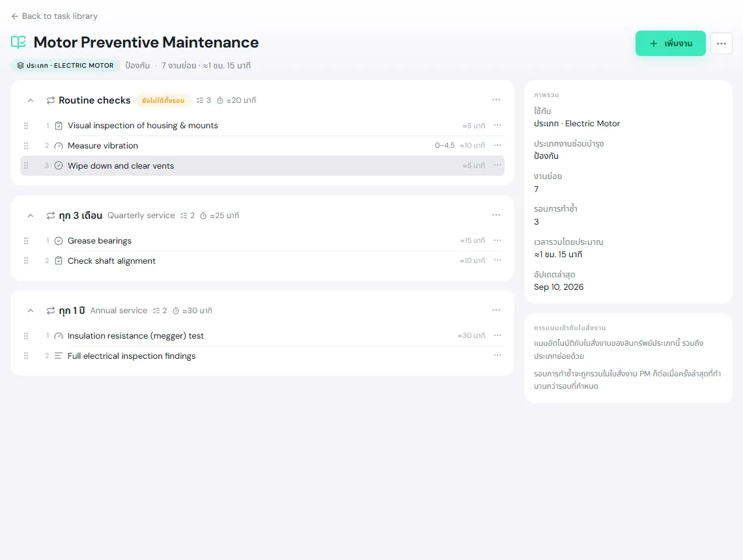Click the ≈30 นาที duration on Insulation resistance row
743x560 pixels.
tap(471, 335)
